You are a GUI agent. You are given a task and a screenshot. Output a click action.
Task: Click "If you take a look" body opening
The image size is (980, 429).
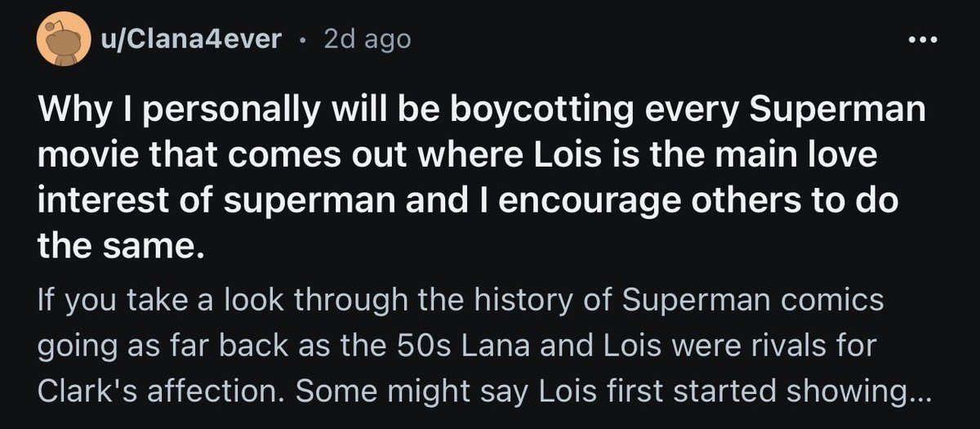click(x=154, y=301)
